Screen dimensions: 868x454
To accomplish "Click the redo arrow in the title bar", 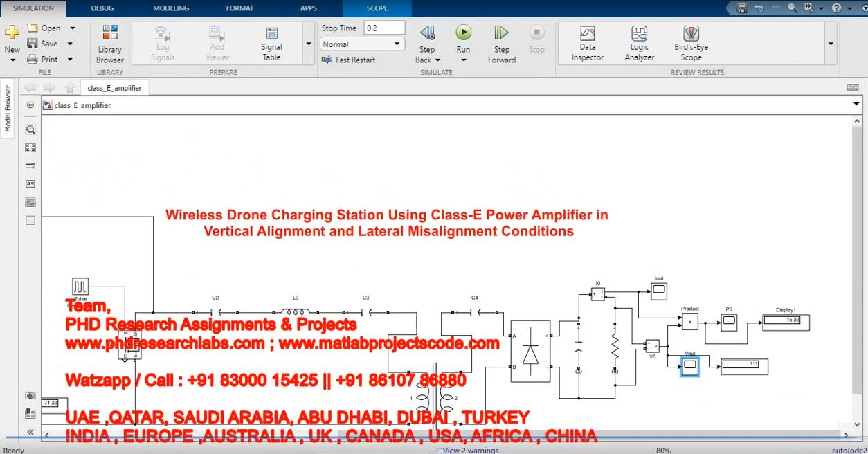I will pyautogui.click(x=775, y=8).
